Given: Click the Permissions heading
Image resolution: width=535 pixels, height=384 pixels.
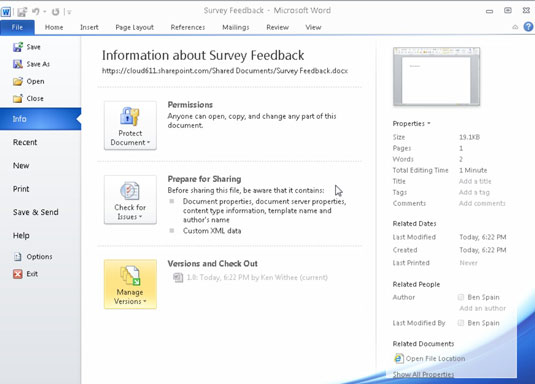Looking at the screenshot, I should click(190, 105).
